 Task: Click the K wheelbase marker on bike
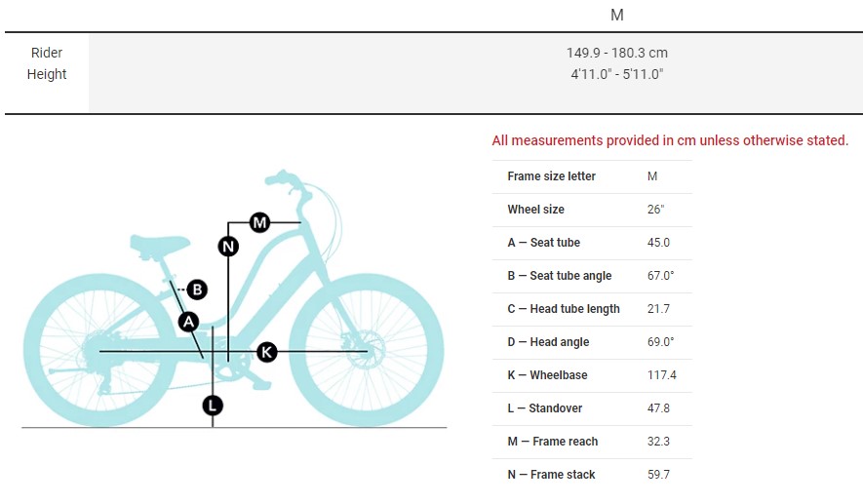(x=266, y=352)
